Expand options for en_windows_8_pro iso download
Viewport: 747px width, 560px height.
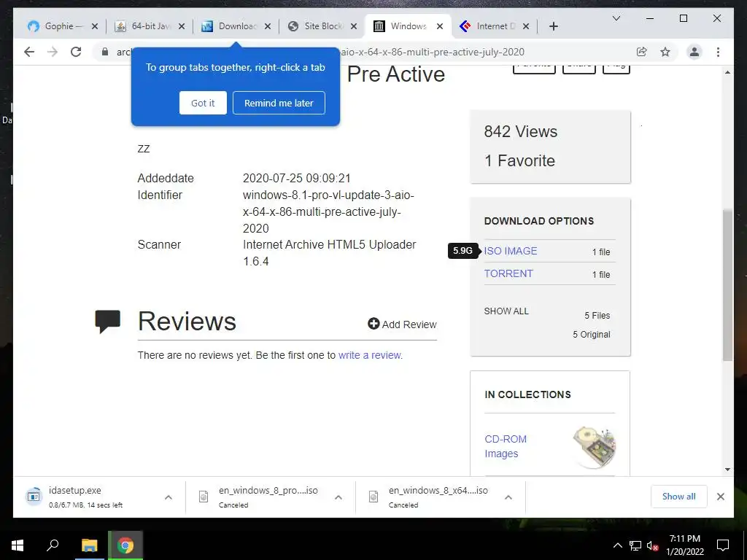point(338,497)
